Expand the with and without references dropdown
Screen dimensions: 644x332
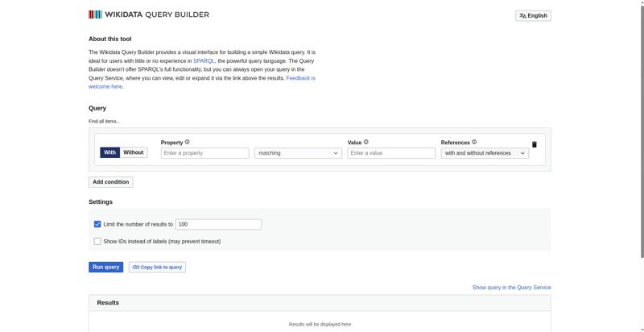click(485, 153)
